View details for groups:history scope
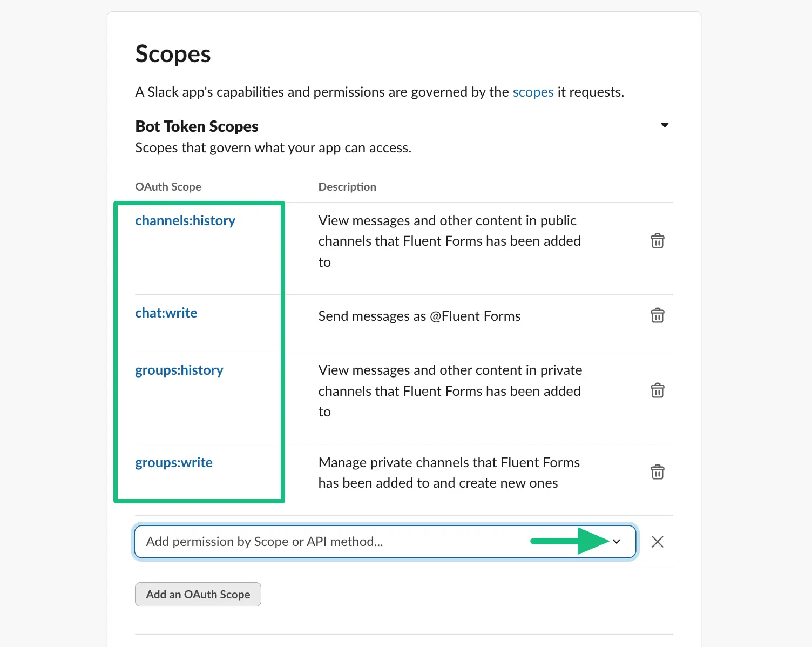The height and width of the screenshot is (647, 812). point(179,370)
